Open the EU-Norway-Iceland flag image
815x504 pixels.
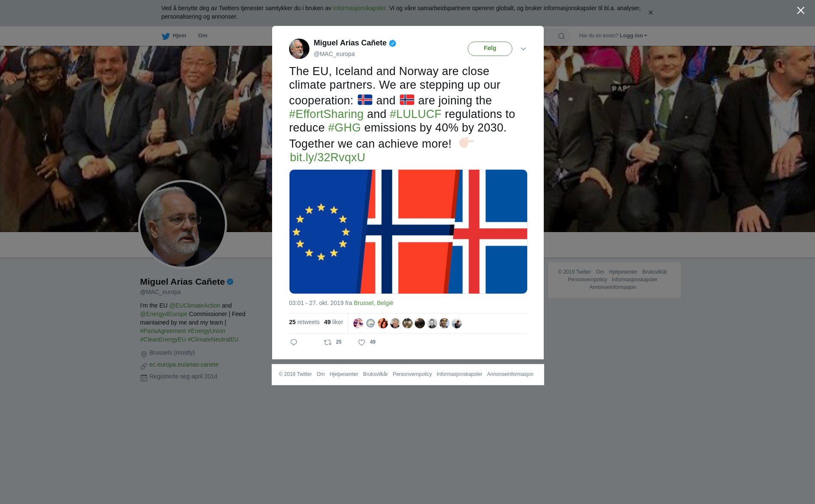(408, 232)
